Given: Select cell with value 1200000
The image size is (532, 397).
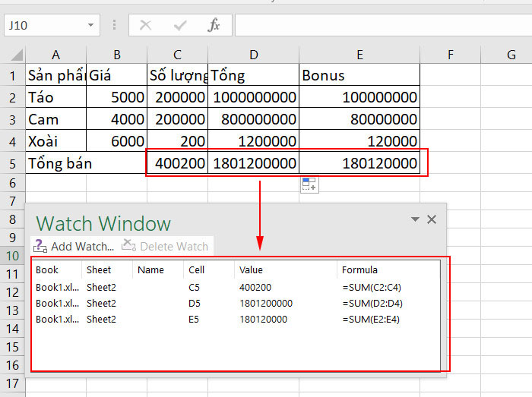Looking at the screenshot, I should (253, 141).
